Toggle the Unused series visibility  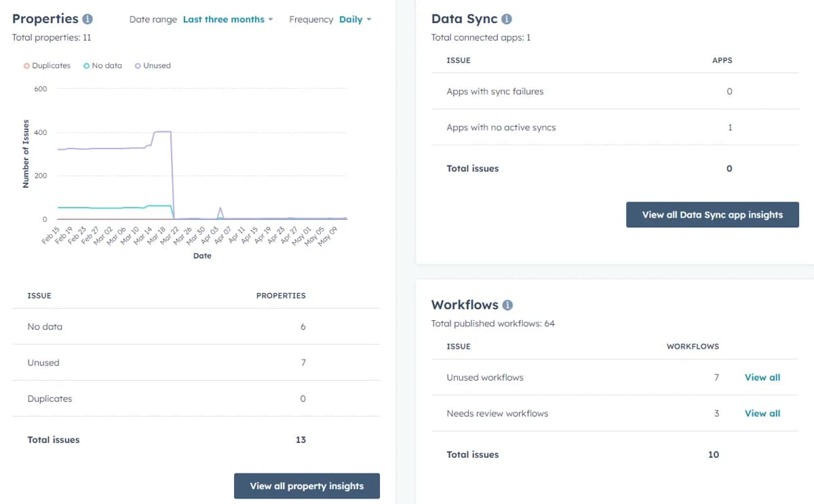coord(154,65)
